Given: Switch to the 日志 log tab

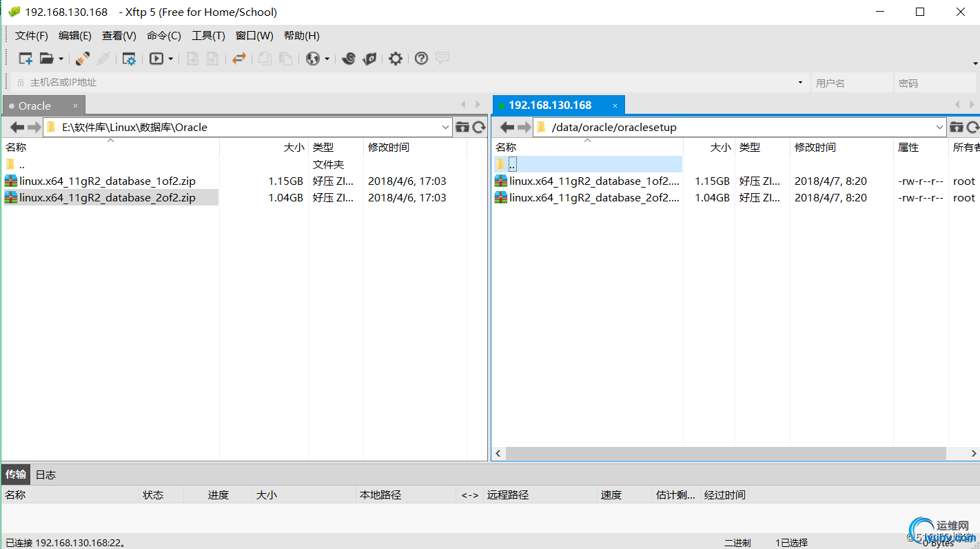Looking at the screenshot, I should 45,475.
